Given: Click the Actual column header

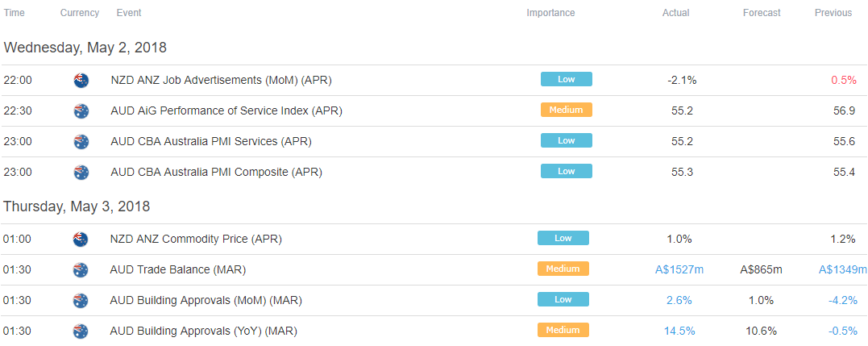Looking at the screenshot, I should (x=676, y=13).
